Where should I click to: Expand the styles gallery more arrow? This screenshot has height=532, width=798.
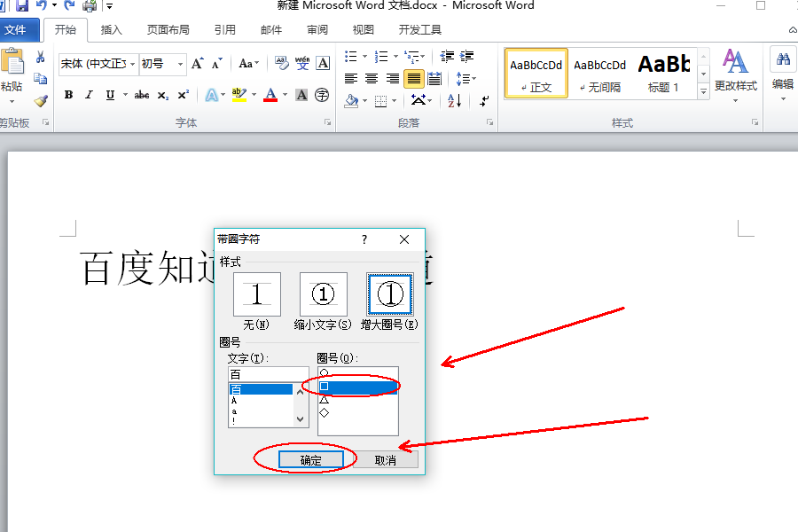(703, 92)
